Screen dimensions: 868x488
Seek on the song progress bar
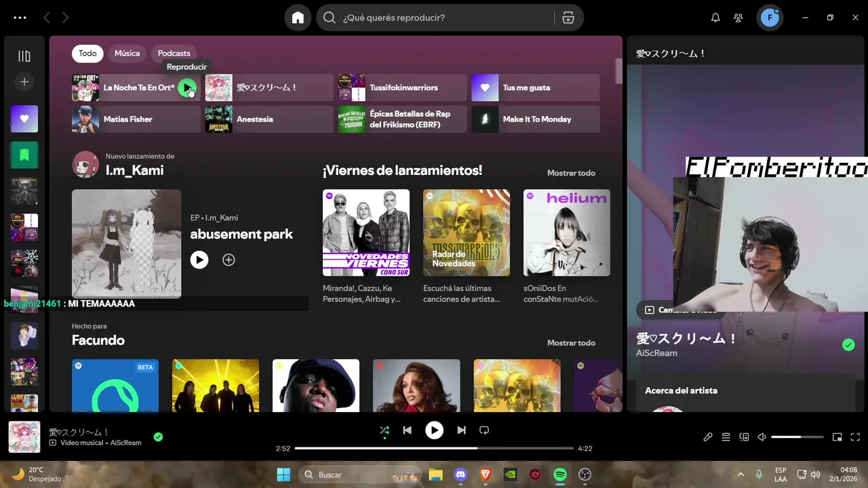(434, 448)
